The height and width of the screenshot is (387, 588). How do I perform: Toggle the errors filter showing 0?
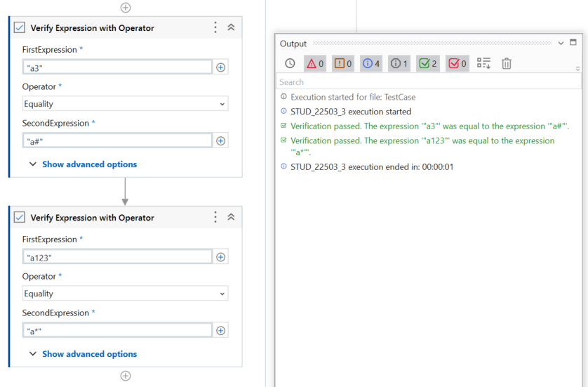(315, 63)
